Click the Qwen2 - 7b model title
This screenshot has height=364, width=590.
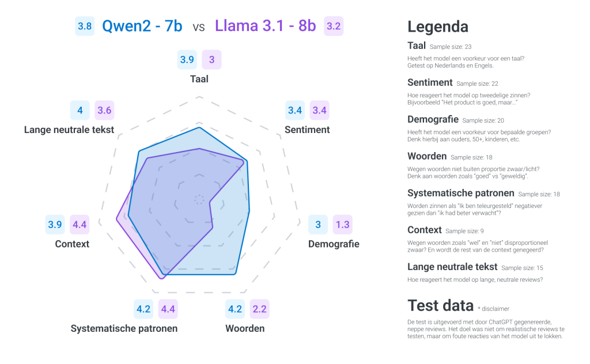click(142, 26)
